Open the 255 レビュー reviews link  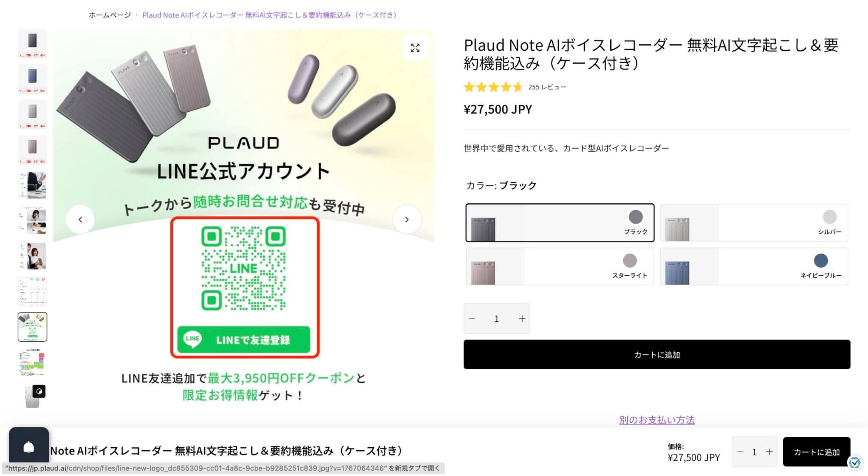[547, 87]
